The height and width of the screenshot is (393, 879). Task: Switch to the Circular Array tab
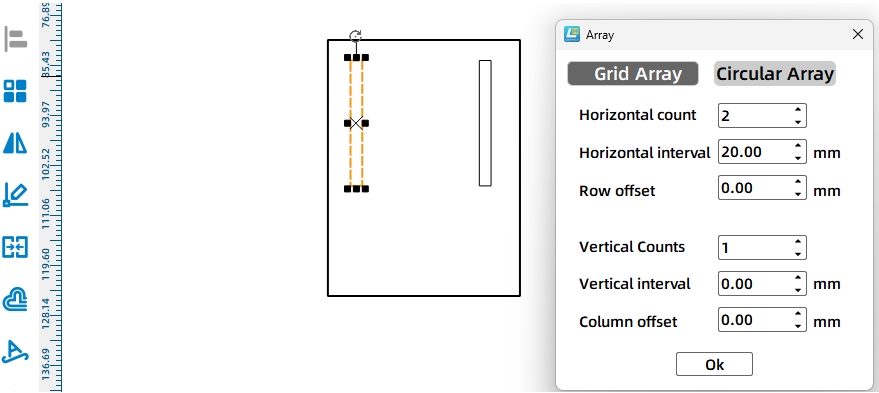pos(775,73)
